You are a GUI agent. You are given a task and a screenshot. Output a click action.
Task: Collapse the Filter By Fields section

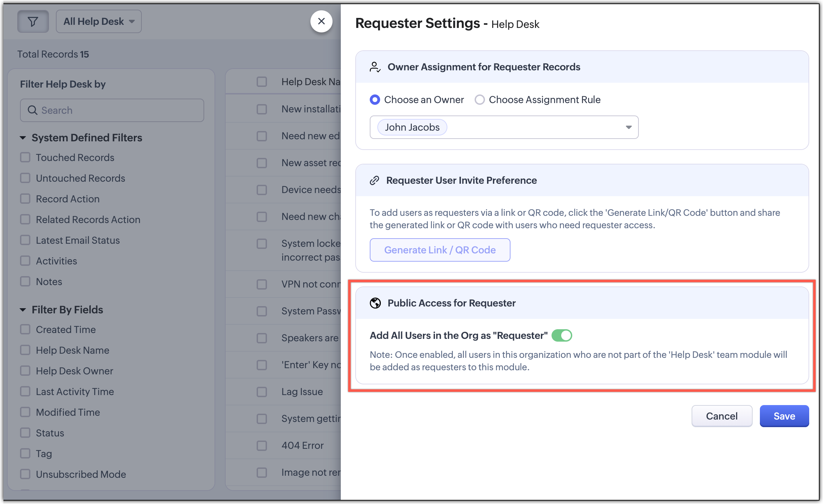[23, 310]
